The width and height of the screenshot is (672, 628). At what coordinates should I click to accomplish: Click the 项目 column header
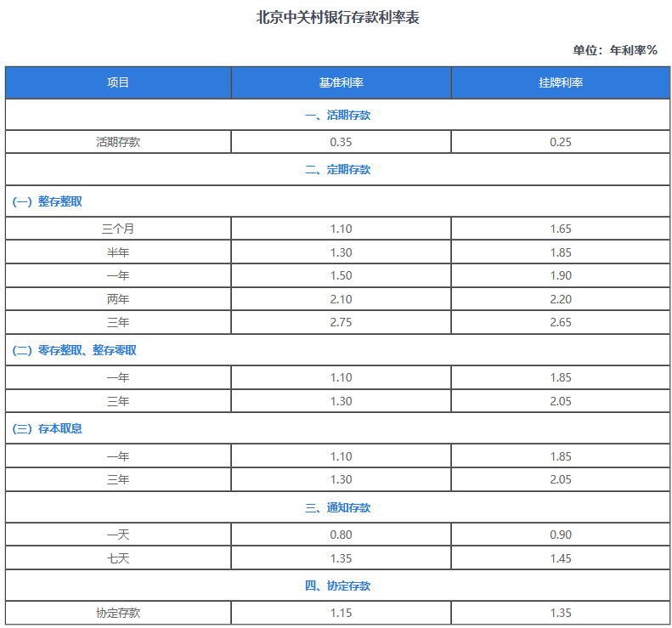click(x=118, y=82)
